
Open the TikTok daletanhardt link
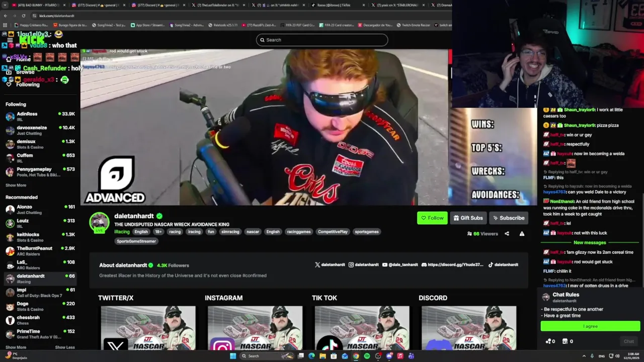(503, 265)
